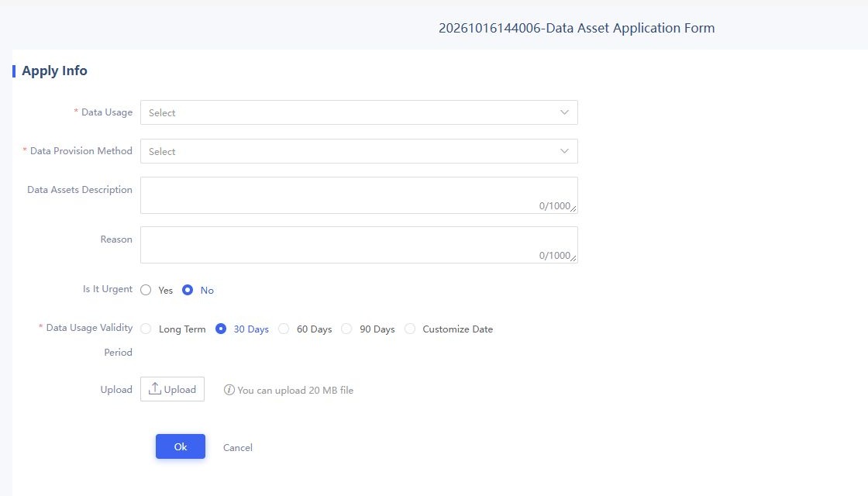Click the info icon beside upload hint

[x=229, y=390]
